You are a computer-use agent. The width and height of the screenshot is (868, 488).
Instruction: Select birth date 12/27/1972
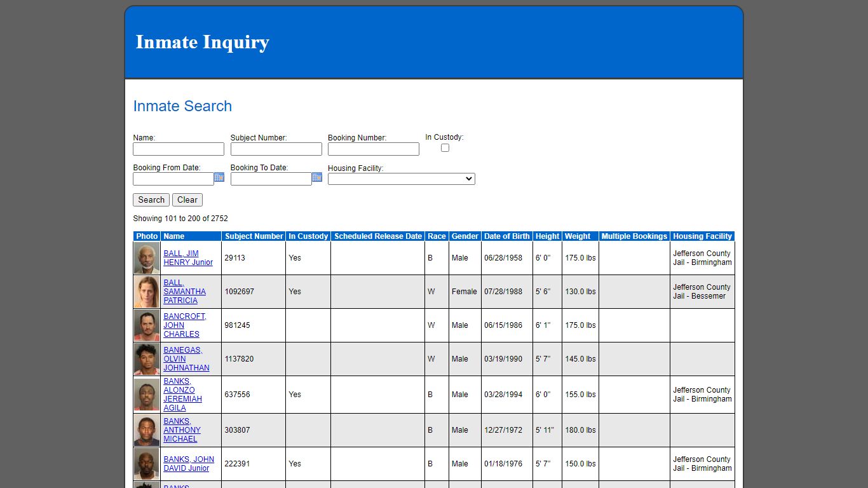(x=503, y=430)
